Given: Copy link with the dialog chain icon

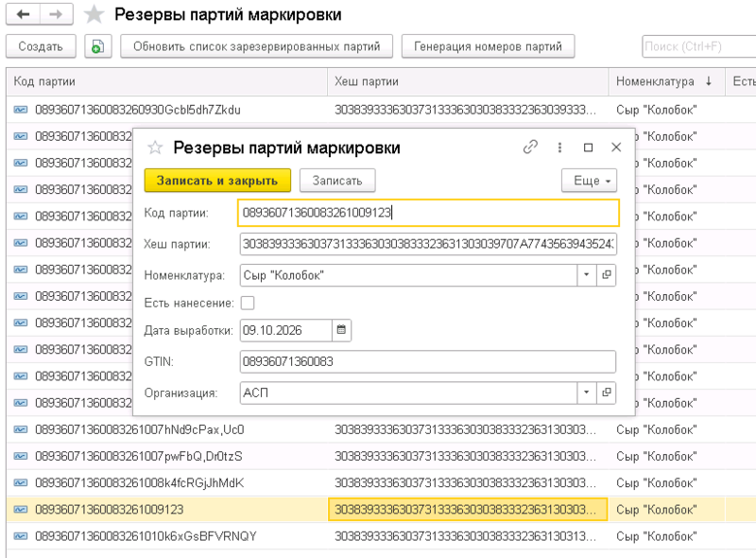Looking at the screenshot, I should (x=530, y=148).
